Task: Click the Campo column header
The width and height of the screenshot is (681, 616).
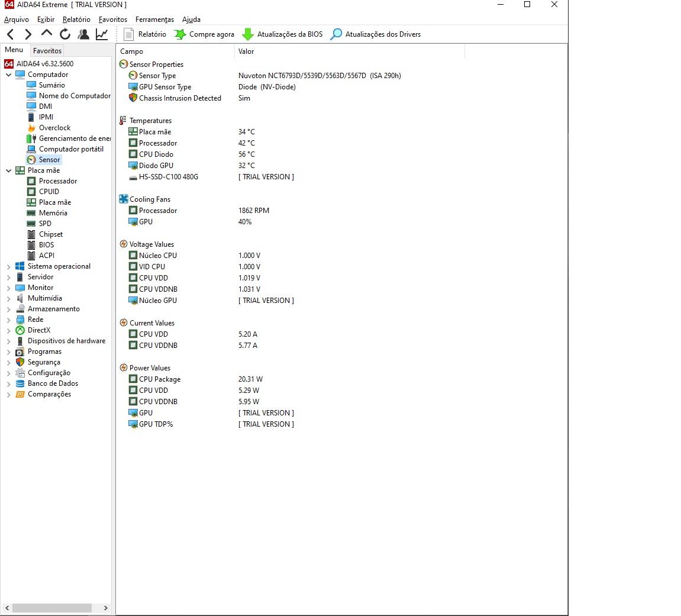Action: pyautogui.click(x=176, y=51)
